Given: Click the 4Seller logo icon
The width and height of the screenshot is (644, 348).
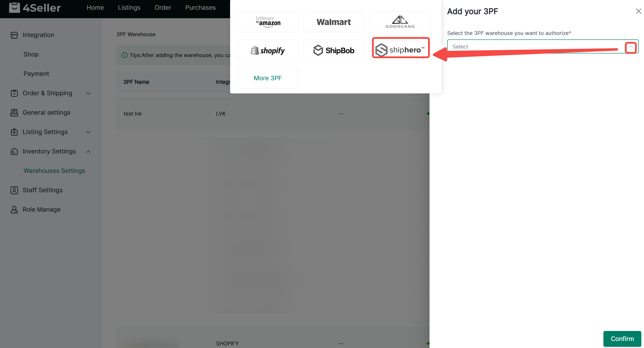Looking at the screenshot, I should click(x=14, y=8).
